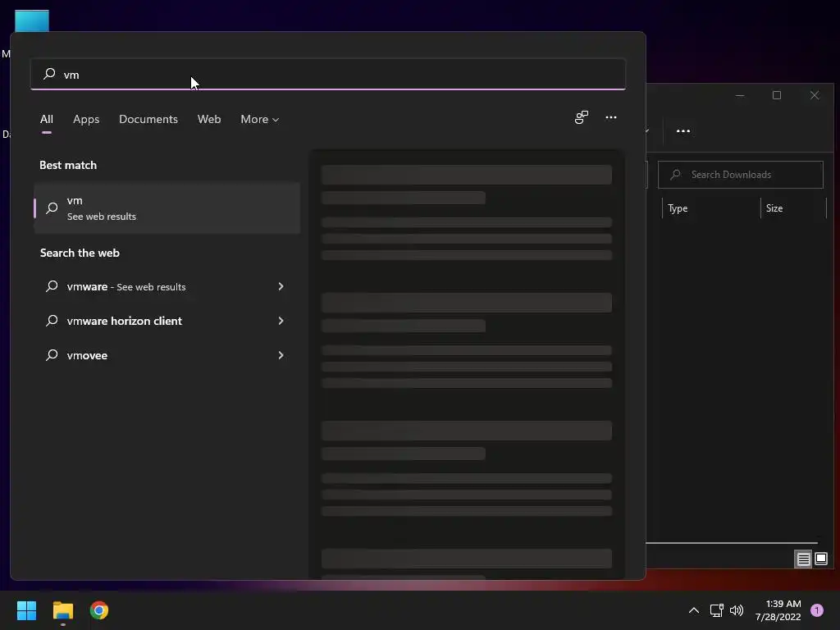Screen dimensions: 840x630
Task: Switch File Explorer to details view
Action: click(x=803, y=559)
